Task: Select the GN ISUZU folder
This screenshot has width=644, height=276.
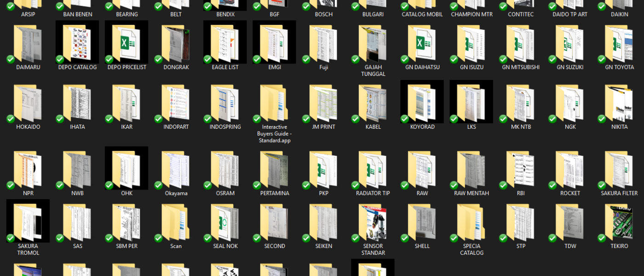Action: pyautogui.click(x=471, y=44)
